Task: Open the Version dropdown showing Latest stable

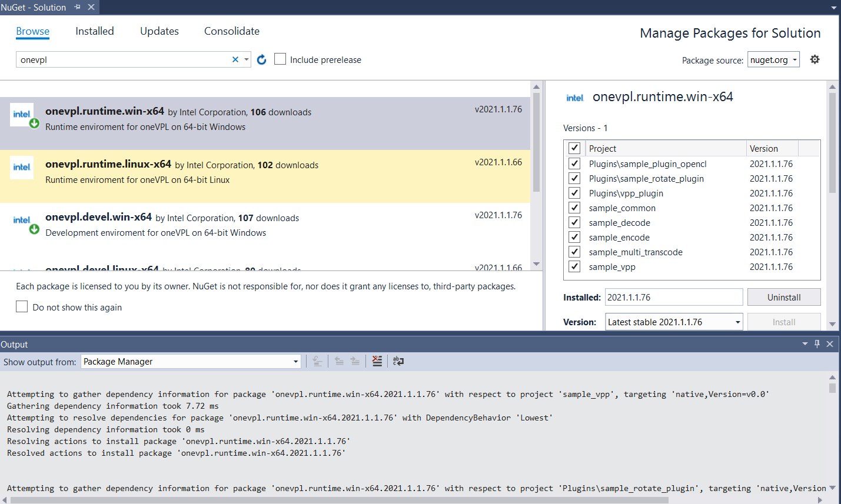Action: pyautogui.click(x=674, y=322)
